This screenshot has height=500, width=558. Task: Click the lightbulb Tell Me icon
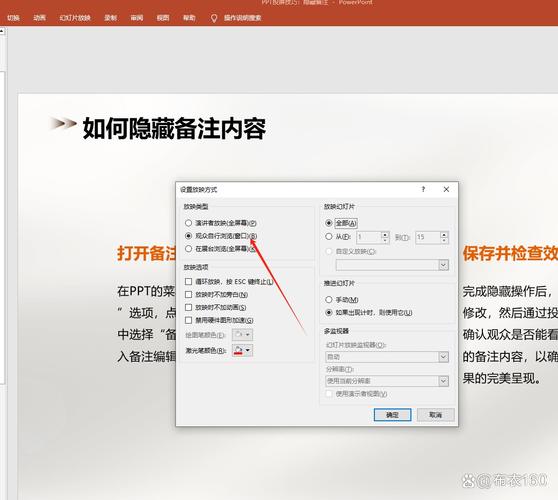[214, 18]
